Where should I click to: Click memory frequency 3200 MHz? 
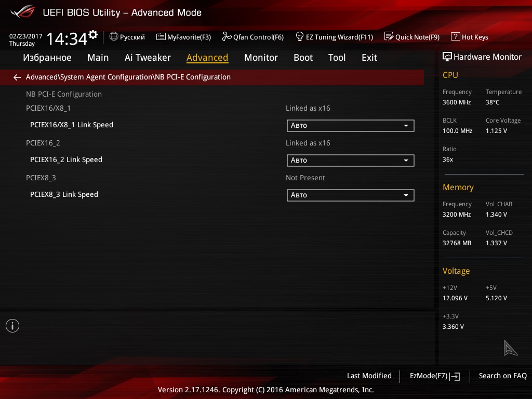pyautogui.click(x=457, y=215)
